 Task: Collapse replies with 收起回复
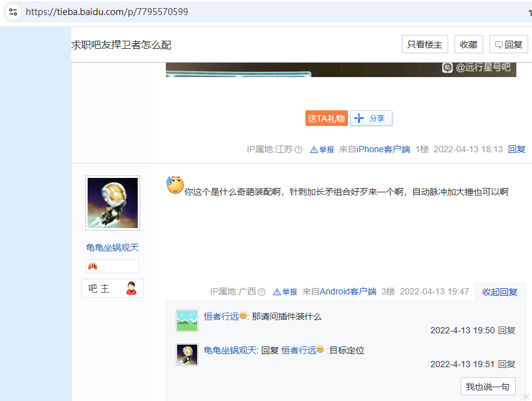click(x=499, y=292)
